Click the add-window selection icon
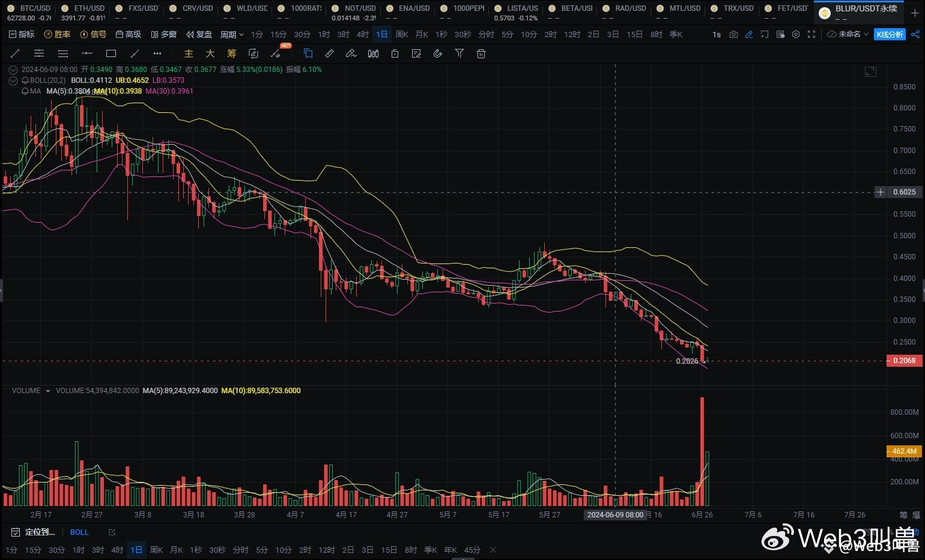Image resolution: width=925 pixels, height=560 pixels. point(765,34)
